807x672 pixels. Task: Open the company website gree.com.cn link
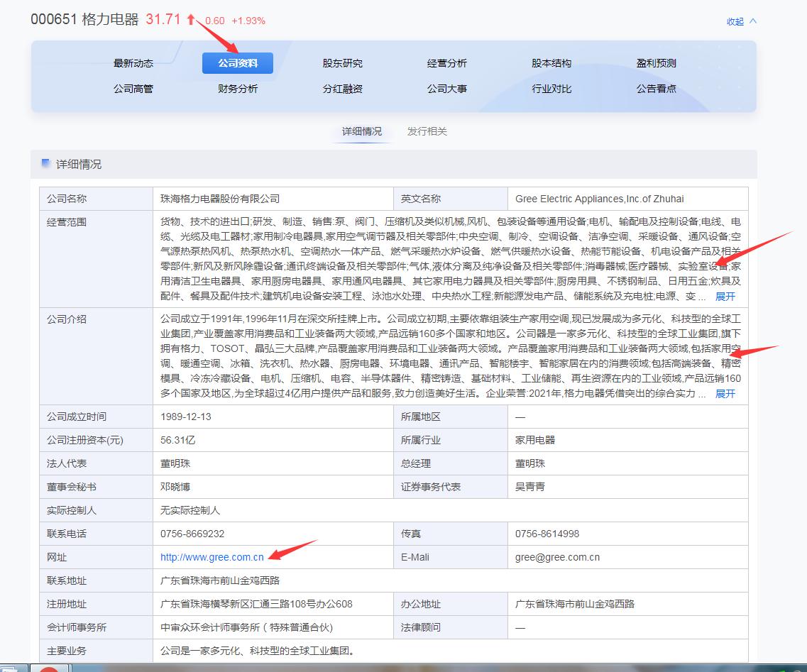pyautogui.click(x=211, y=556)
